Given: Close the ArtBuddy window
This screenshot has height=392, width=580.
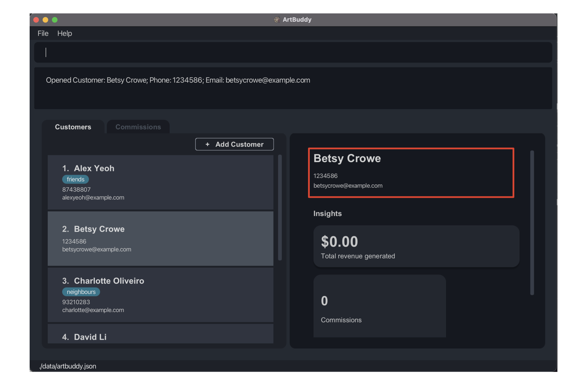Looking at the screenshot, I should (36, 20).
